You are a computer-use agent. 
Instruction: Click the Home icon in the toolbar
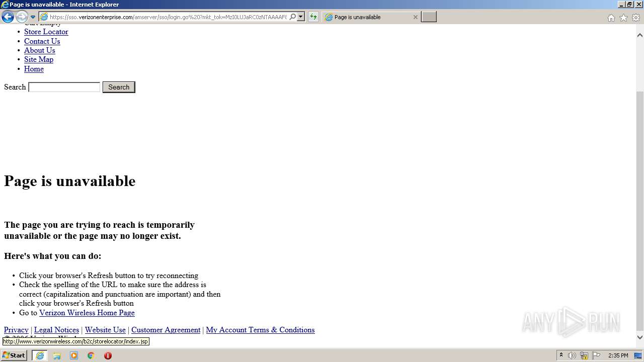point(611,18)
